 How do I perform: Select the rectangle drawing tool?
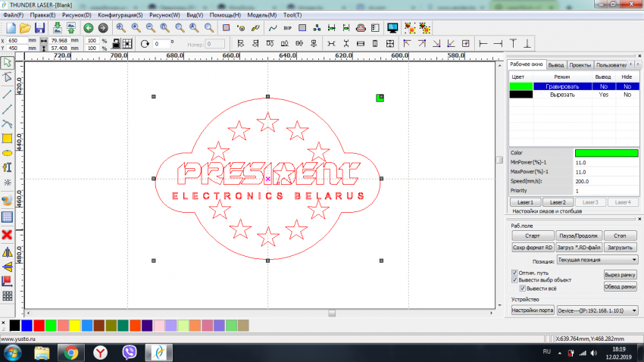coord(8,139)
